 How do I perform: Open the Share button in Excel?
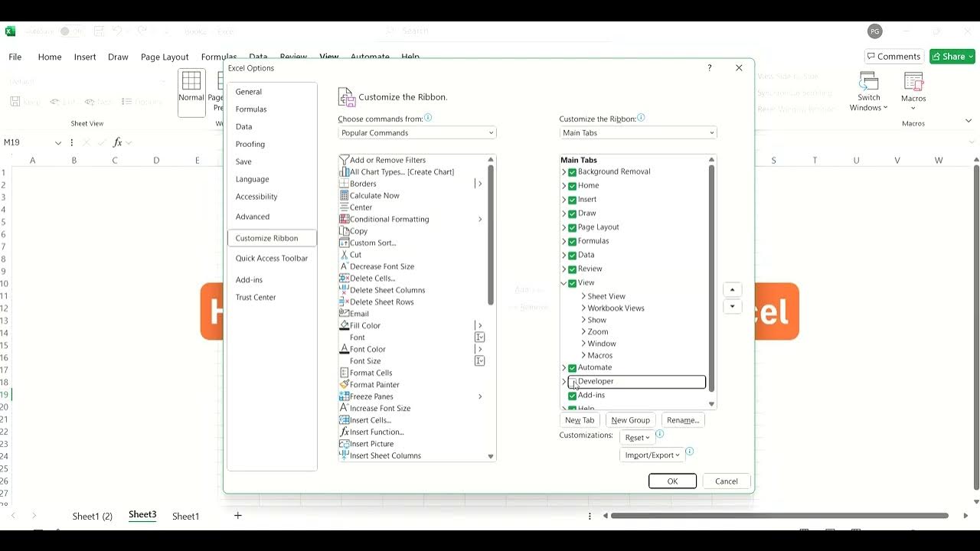pyautogui.click(x=952, y=57)
